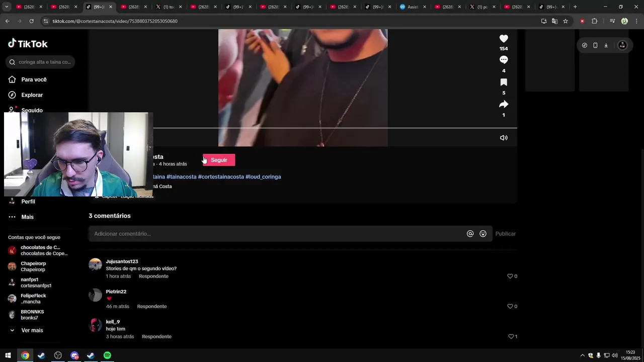This screenshot has height=362, width=644.
Task: Open Chrome extensions puzzle icon
Action: 595,21
